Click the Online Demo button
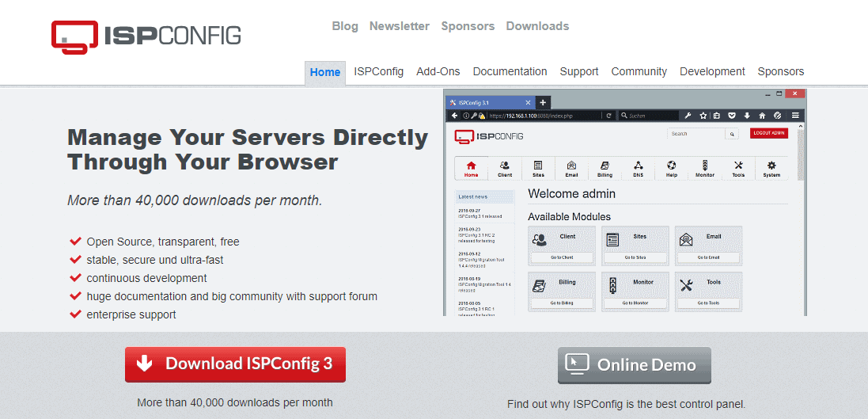 click(634, 364)
